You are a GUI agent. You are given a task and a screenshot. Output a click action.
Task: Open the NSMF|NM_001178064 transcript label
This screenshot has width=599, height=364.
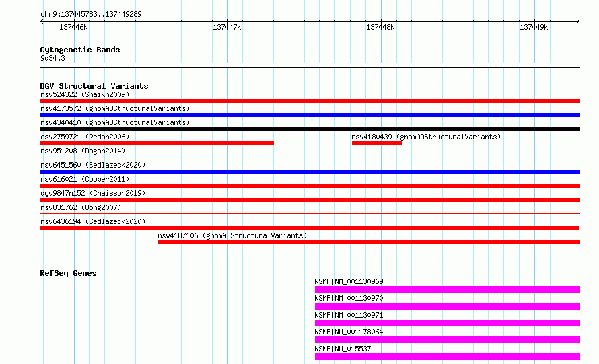click(x=349, y=332)
